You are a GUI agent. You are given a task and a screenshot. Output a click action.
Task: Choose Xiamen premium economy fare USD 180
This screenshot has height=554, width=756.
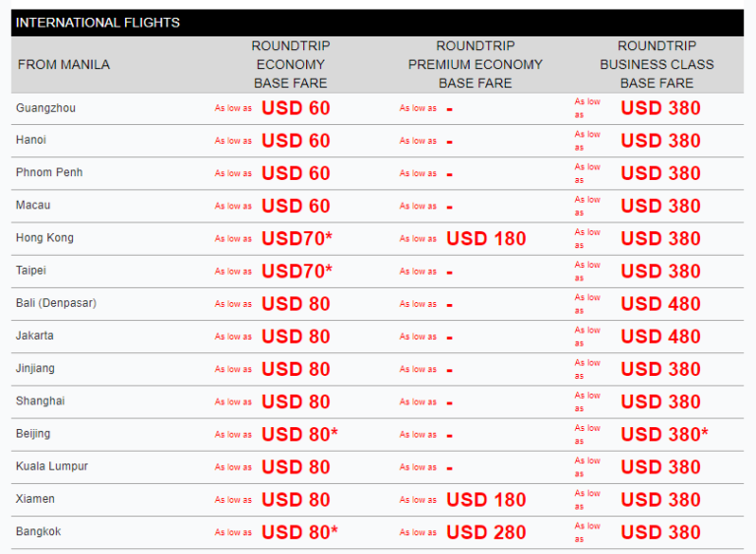coord(486,500)
